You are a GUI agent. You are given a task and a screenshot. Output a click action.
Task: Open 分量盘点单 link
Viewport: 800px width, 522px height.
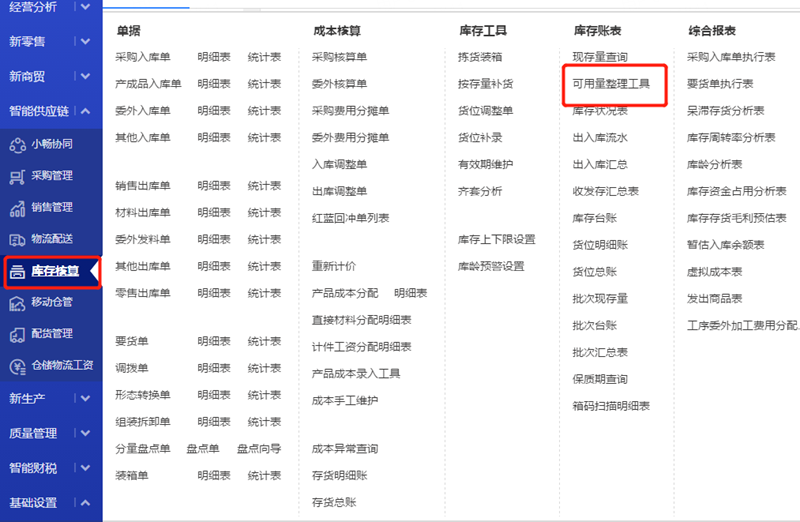[142, 449]
